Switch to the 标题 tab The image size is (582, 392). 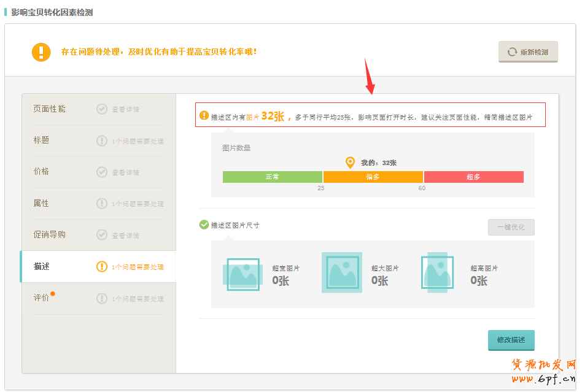[x=42, y=140]
